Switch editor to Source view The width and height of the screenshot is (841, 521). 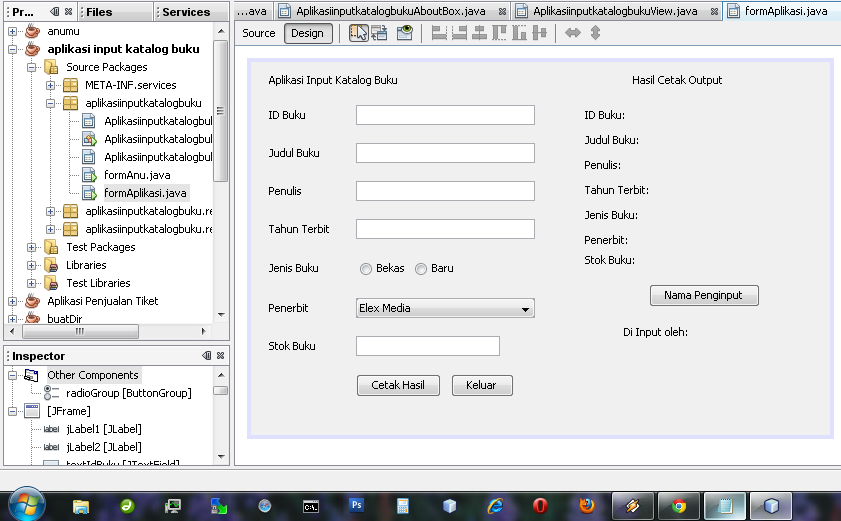259,33
